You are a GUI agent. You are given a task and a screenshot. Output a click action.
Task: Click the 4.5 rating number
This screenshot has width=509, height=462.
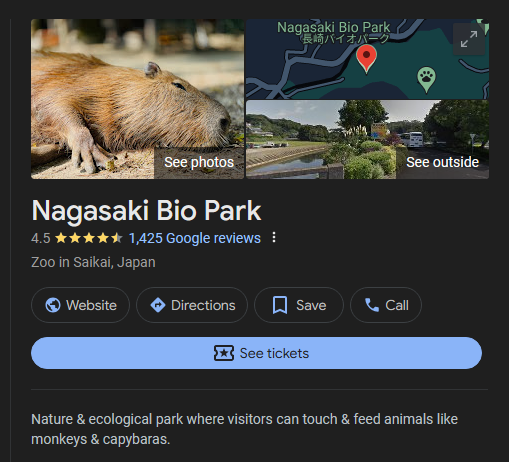click(41, 238)
